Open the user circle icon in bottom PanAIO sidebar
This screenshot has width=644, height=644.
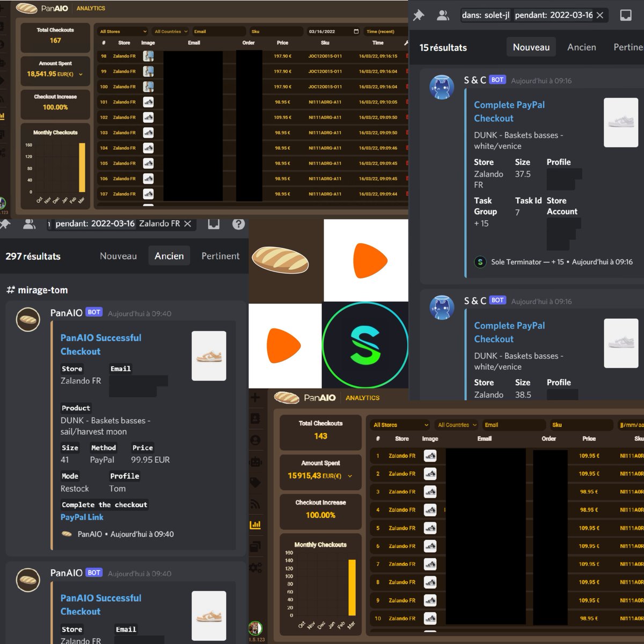(x=255, y=440)
